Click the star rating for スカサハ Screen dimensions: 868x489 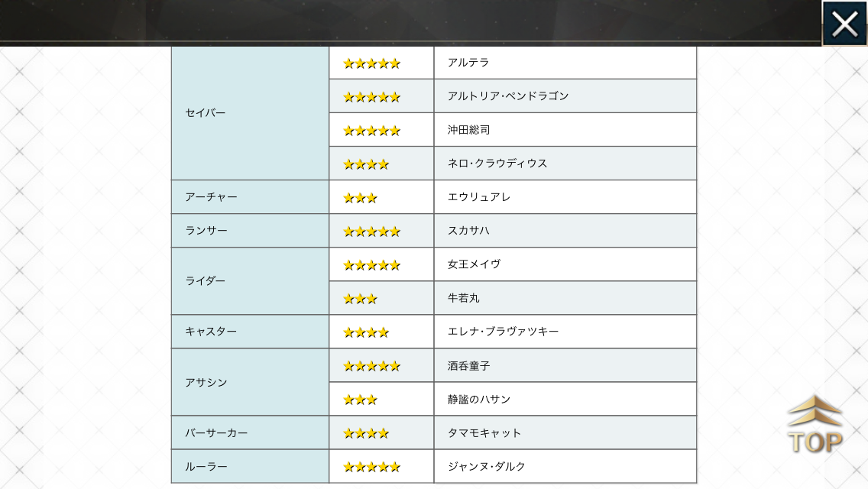[371, 232]
